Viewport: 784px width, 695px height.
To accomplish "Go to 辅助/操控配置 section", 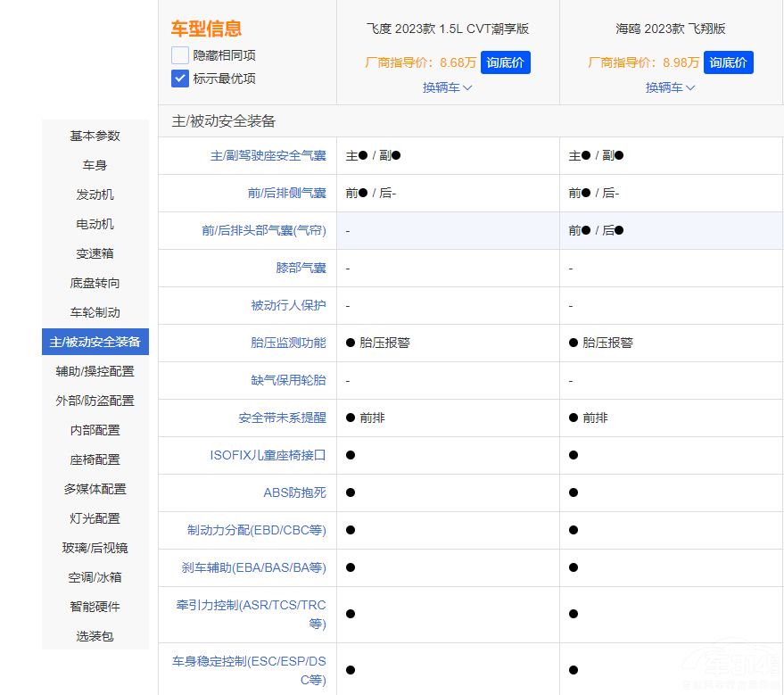I will [95, 371].
